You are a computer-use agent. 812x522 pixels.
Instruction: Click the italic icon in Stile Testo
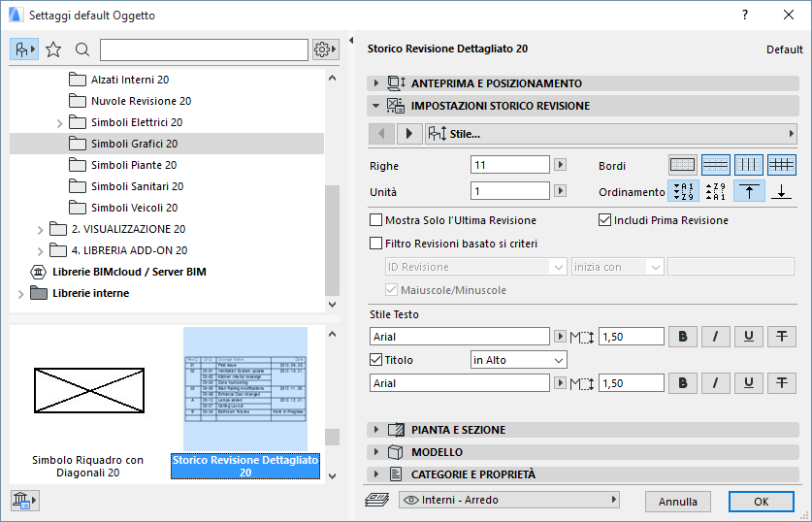coord(716,337)
